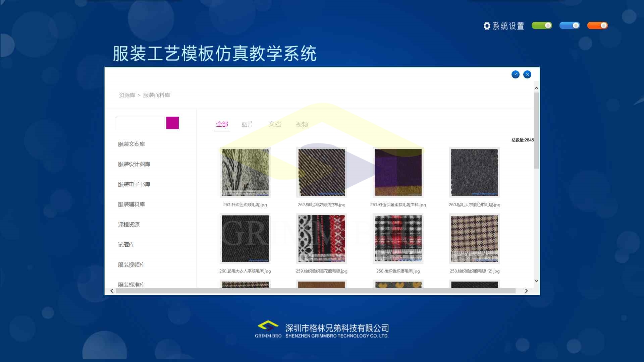Image resolution: width=644 pixels, height=362 pixels.
Task: Click the vertical scrollbar thumb
Action: coord(536,131)
